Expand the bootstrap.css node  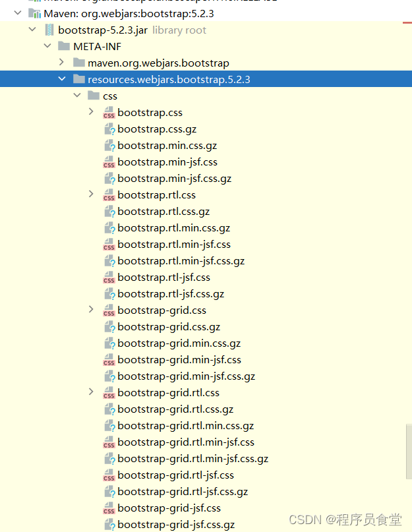91,111
